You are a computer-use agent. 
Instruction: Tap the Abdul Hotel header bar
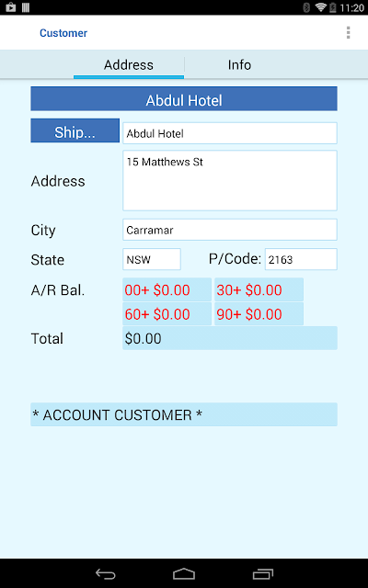pyautogui.click(x=184, y=98)
